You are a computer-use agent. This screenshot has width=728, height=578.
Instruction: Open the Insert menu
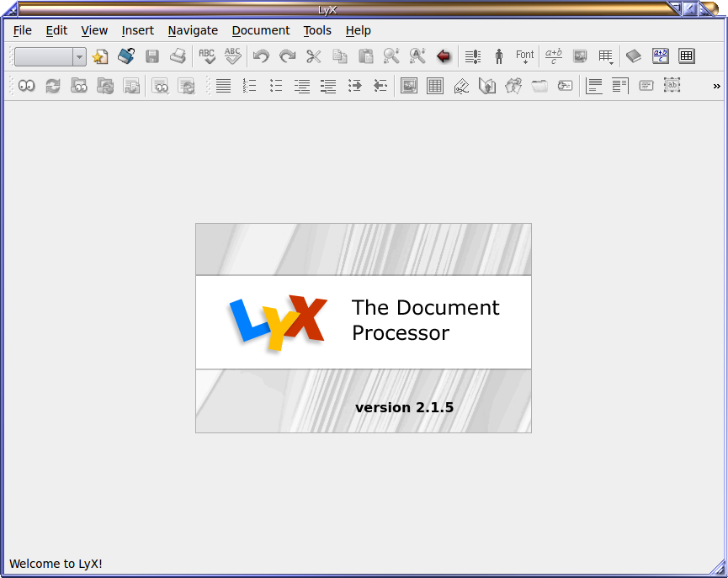138,30
